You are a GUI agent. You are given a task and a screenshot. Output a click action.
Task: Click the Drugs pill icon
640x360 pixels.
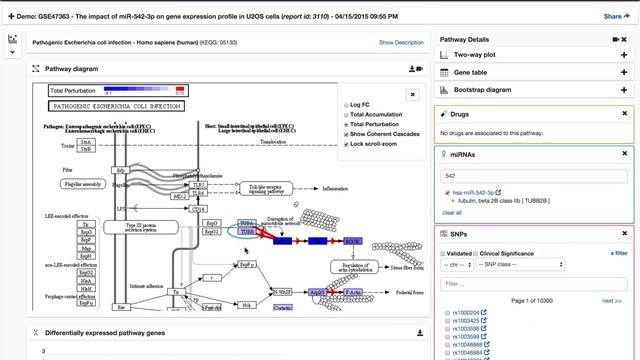point(444,114)
